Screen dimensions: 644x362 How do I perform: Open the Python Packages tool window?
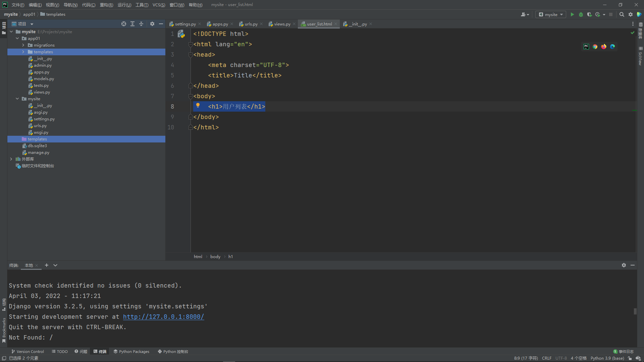[x=131, y=352]
